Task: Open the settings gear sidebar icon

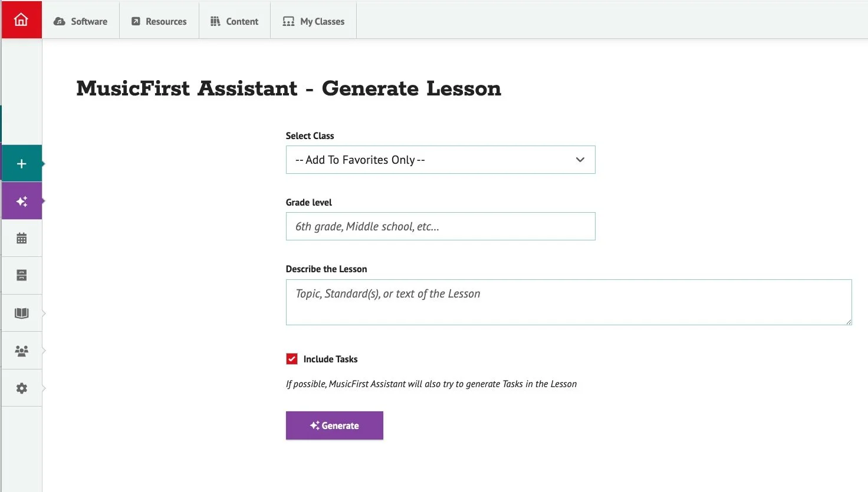Action: tap(22, 388)
